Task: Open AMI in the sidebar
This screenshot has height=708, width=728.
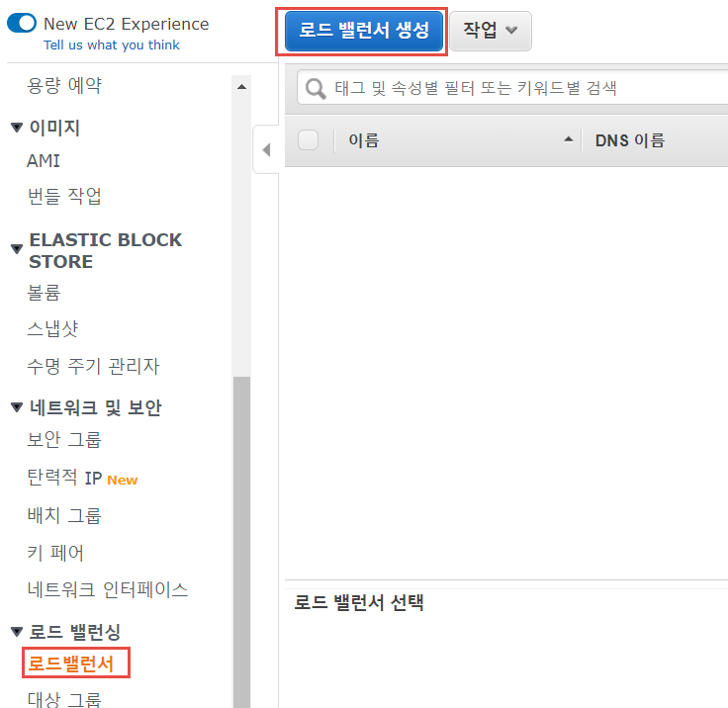Action: click(44, 161)
